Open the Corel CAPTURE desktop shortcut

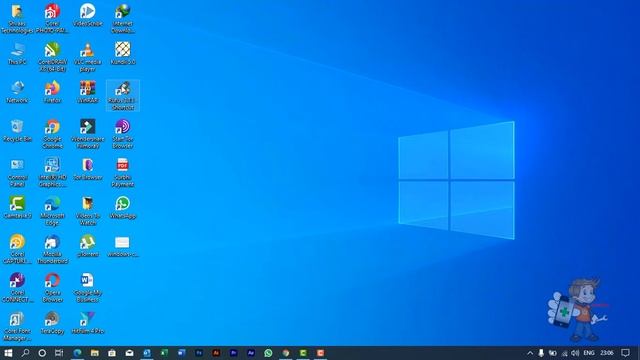[17, 249]
